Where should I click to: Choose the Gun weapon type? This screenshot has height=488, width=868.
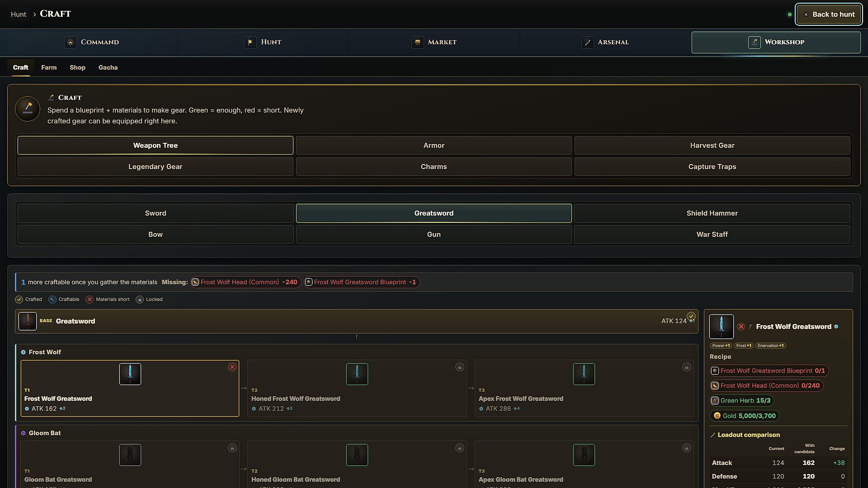coord(434,235)
